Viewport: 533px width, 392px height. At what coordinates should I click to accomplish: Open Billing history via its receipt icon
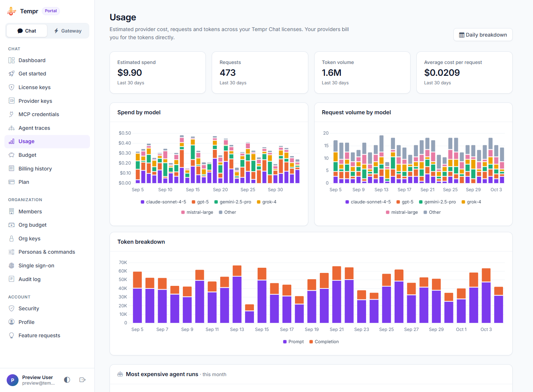[x=11, y=169]
